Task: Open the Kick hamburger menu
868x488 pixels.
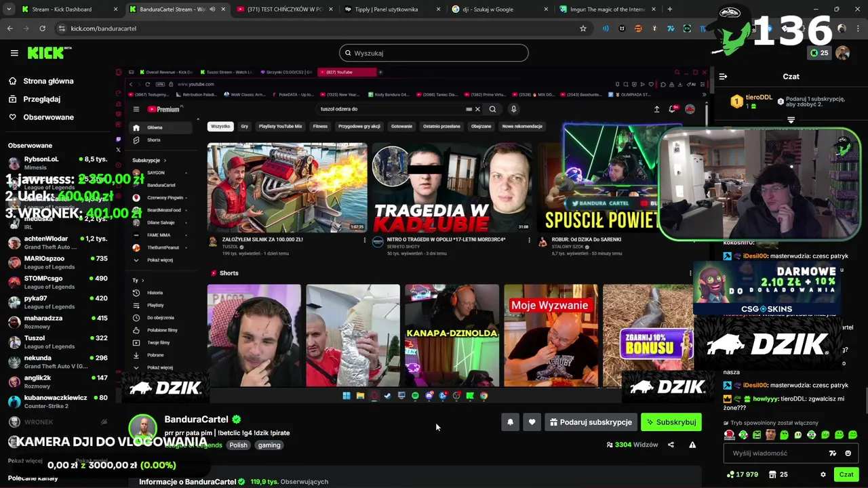Action: coord(14,53)
